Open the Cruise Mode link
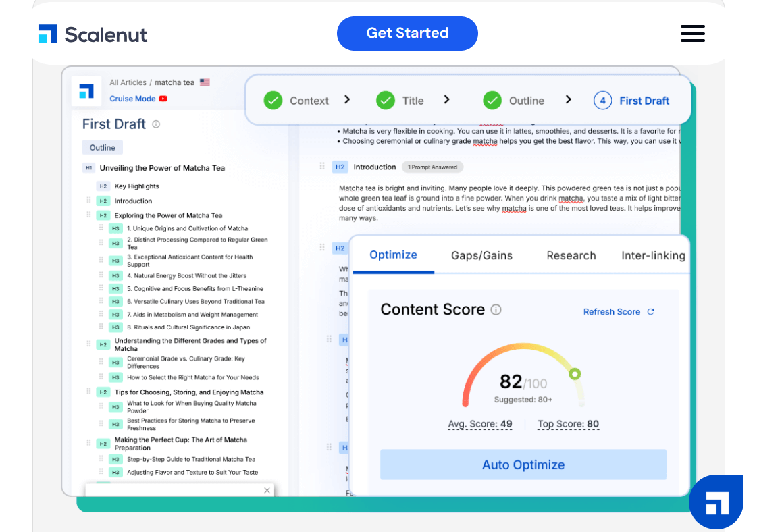Viewport: 757px width, 532px height. coord(132,99)
